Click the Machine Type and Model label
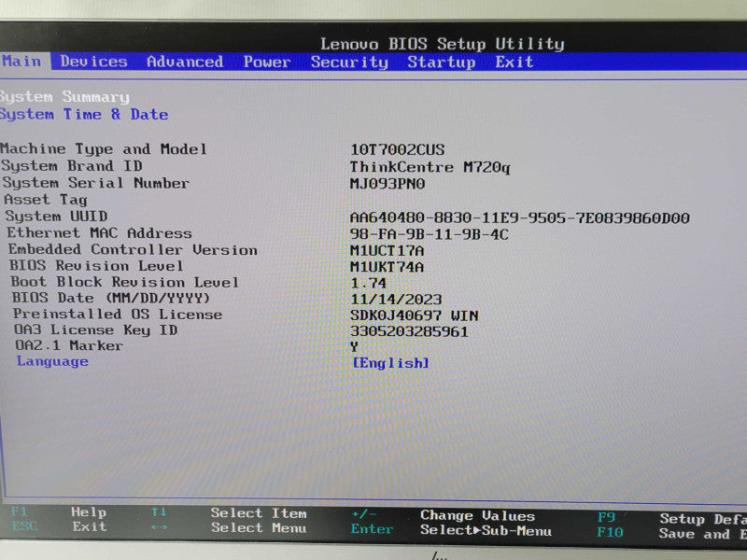 coord(104,149)
